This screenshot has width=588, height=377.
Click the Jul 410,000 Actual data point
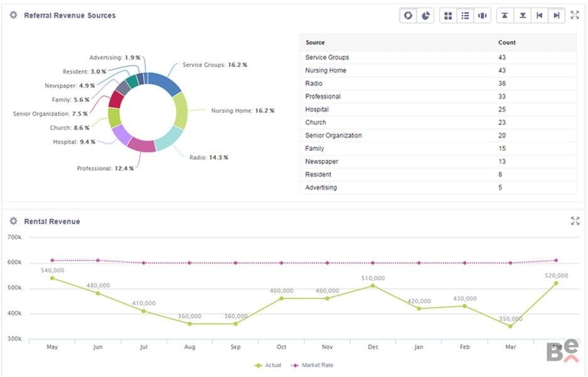(144, 311)
